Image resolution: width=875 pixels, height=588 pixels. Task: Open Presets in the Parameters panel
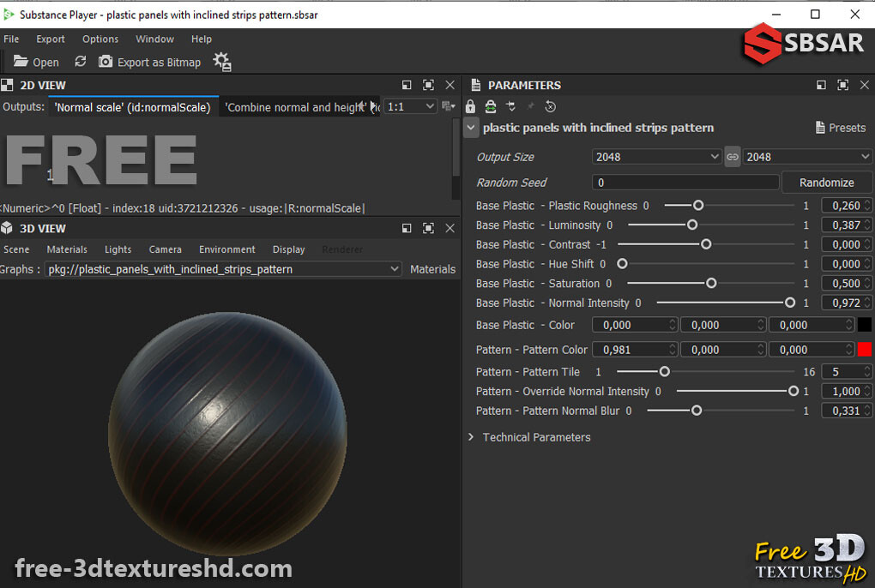(839, 127)
